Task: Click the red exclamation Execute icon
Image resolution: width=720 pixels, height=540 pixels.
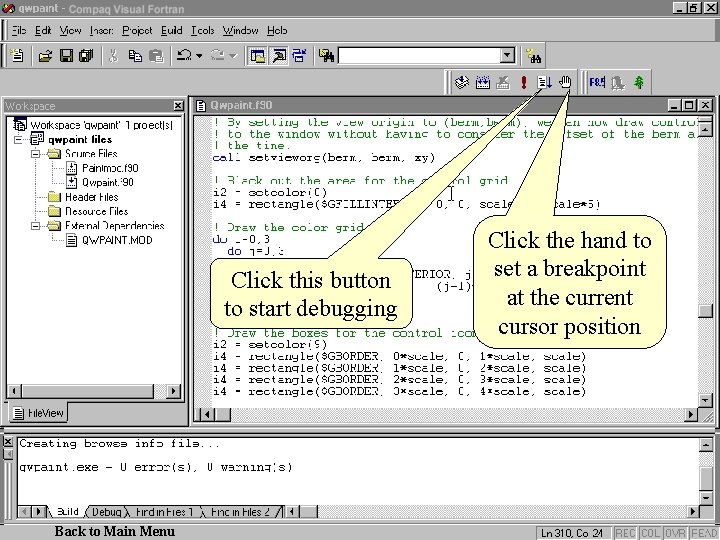Action: (x=524, y=83)
